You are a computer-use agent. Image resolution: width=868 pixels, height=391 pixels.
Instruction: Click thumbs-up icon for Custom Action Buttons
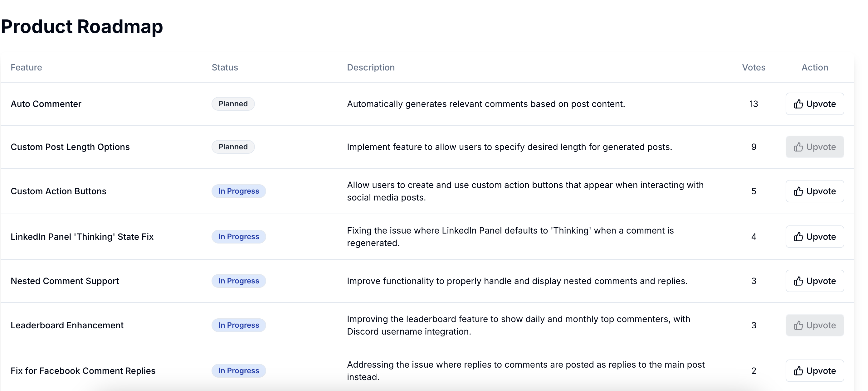coord(798,191)
